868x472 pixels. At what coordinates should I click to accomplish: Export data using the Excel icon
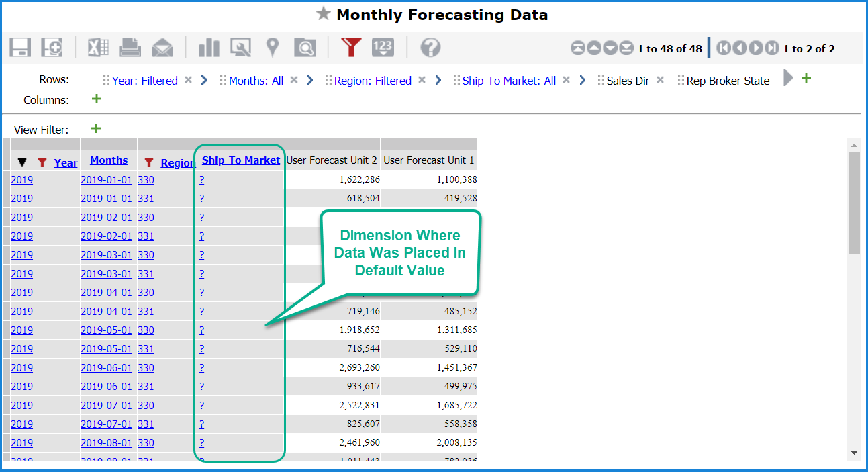pyautogui.click(x=98, y=48)
